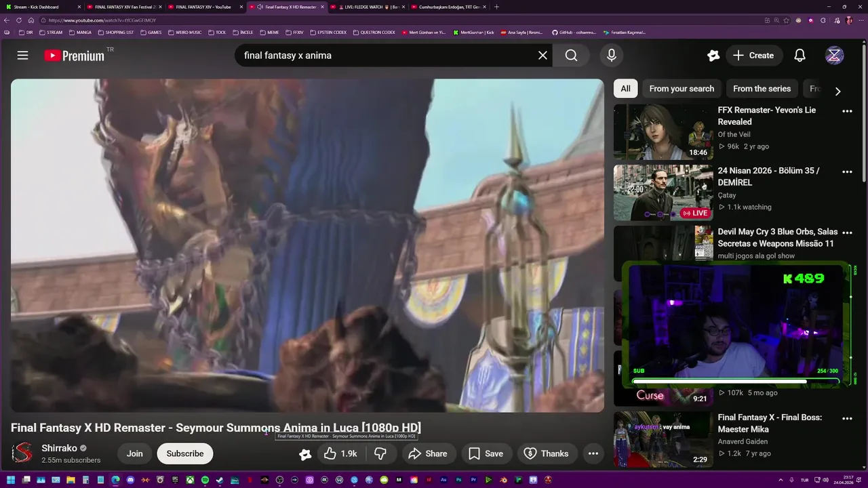Like the video (1.9k)
The width and height of the screenshot is (868, 488).
340,453
